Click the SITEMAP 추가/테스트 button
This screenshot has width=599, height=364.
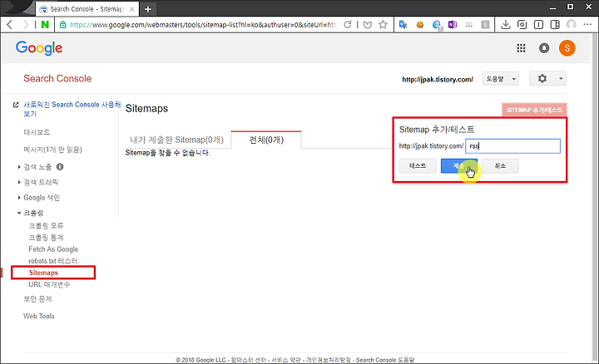click(x=534, y=110)
